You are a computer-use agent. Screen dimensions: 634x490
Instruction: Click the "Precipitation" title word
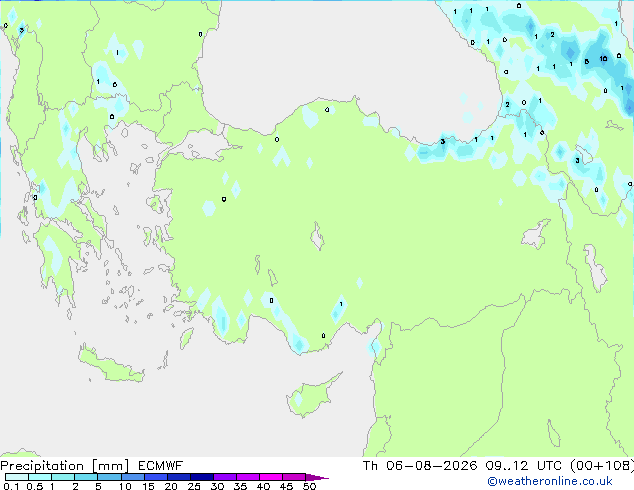click(x=42, y=466)
